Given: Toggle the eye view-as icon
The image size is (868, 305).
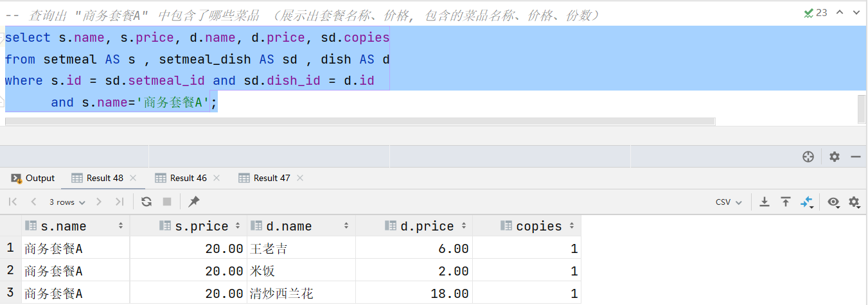Looking at the screenshot, I should [x=833, y=202].
